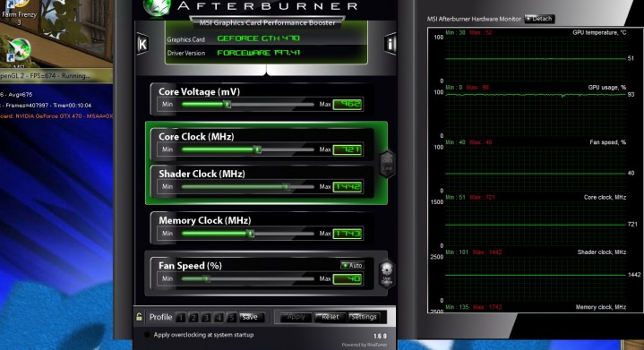
Task: Load profile slot 4
Action: tap(219, 317)
